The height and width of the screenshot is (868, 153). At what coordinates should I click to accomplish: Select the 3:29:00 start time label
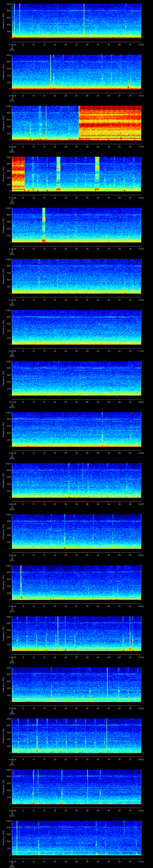point(12,810)
